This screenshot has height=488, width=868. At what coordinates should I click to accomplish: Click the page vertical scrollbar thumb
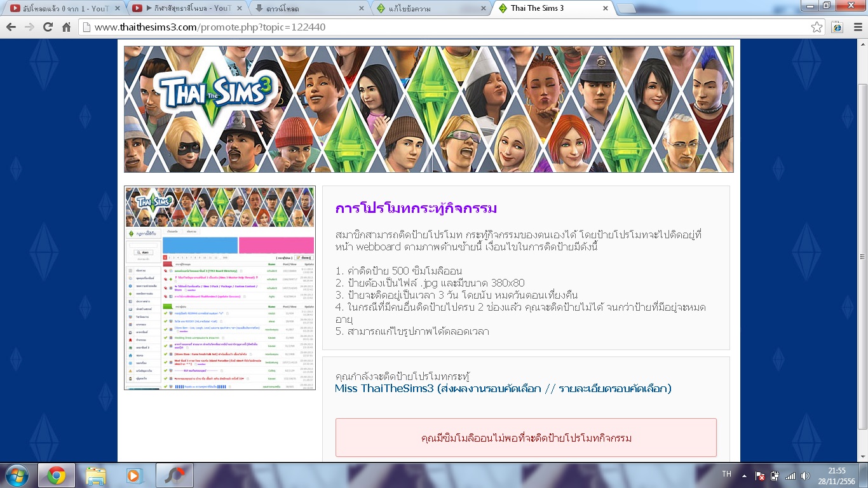tap(862, 256)
